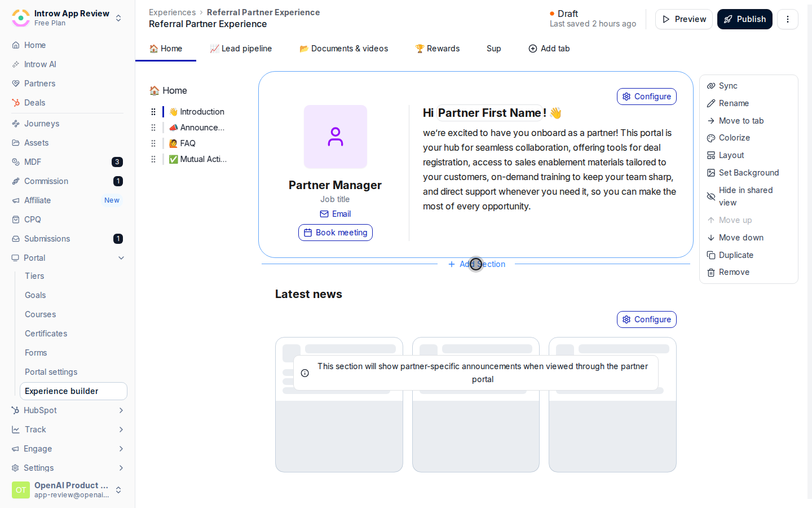Switch to Rewards tab
The height and width of the screenshot is (508, 812).
[x=438, y=49]
